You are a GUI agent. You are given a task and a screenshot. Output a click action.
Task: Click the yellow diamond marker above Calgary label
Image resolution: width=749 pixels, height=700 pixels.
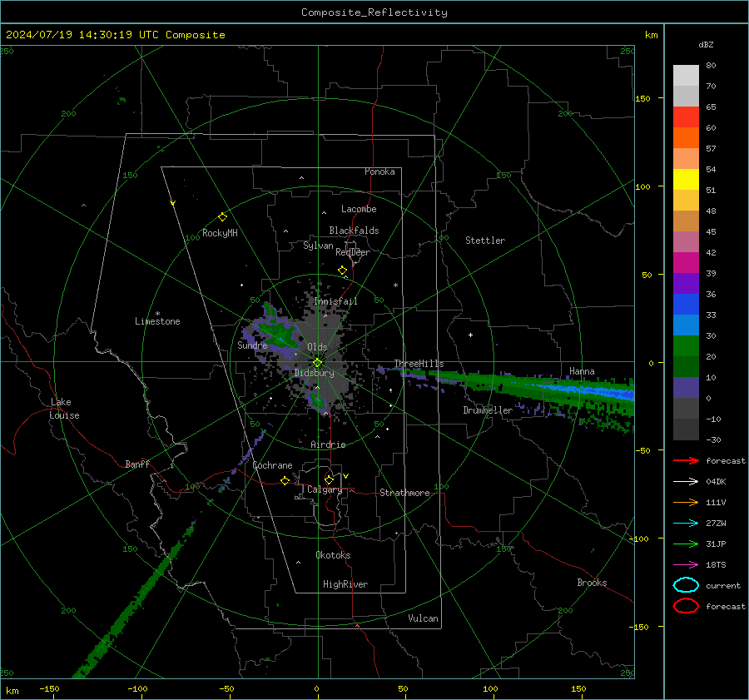click(329, 479)
